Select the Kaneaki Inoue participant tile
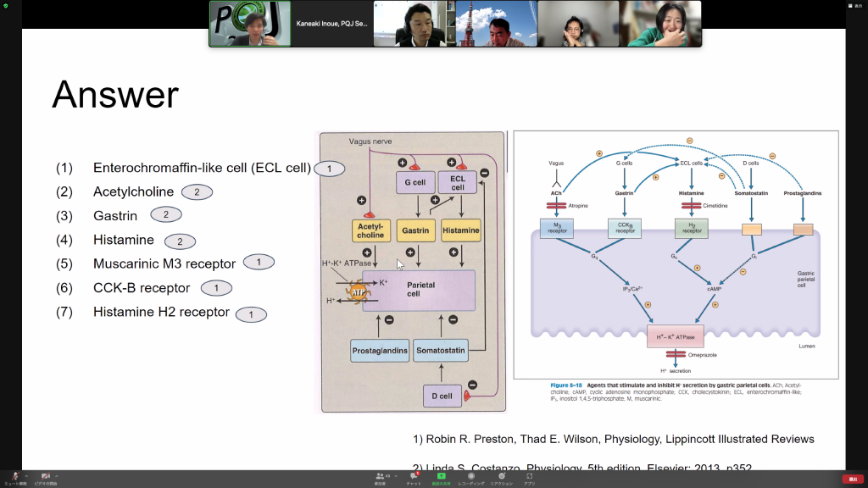 (332, 24)
